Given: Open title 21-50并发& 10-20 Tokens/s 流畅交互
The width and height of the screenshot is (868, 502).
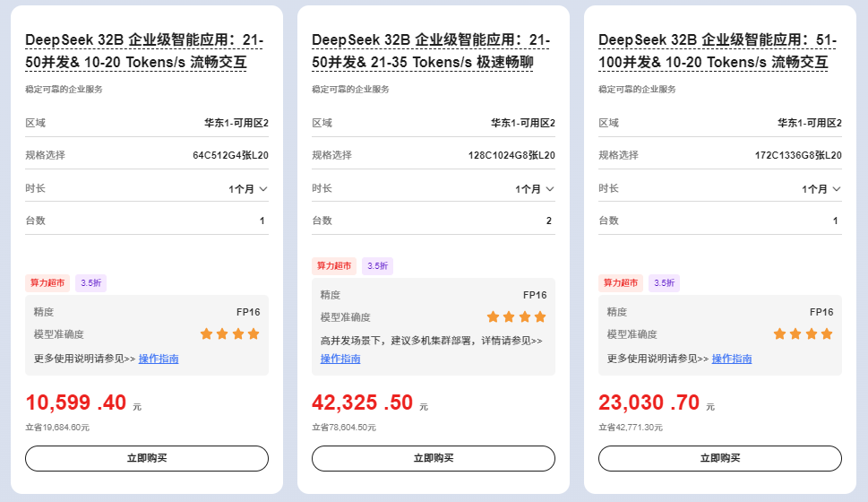Looking at the screenshot, I should pos(144,51).
